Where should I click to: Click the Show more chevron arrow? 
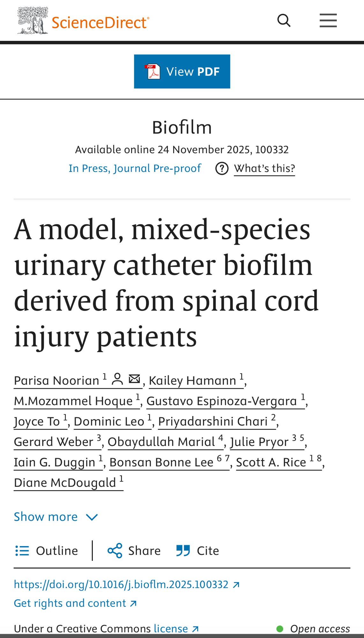[92, 517]
